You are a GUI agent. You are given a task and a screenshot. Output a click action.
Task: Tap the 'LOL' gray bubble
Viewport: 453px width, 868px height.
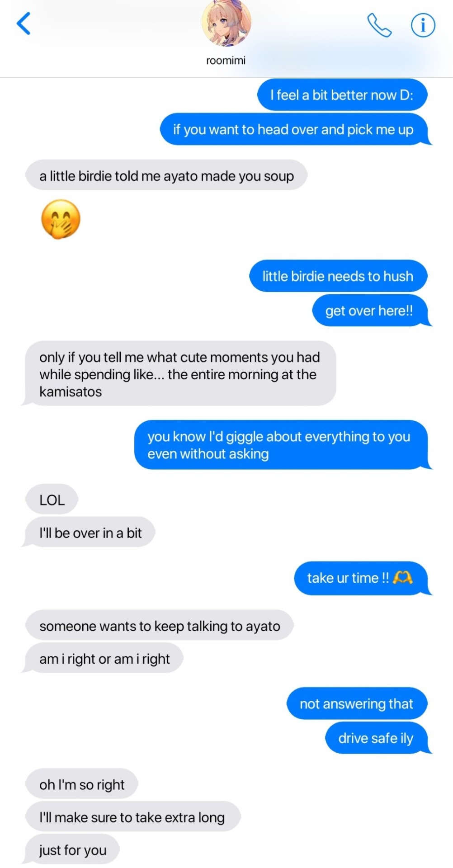52,500
